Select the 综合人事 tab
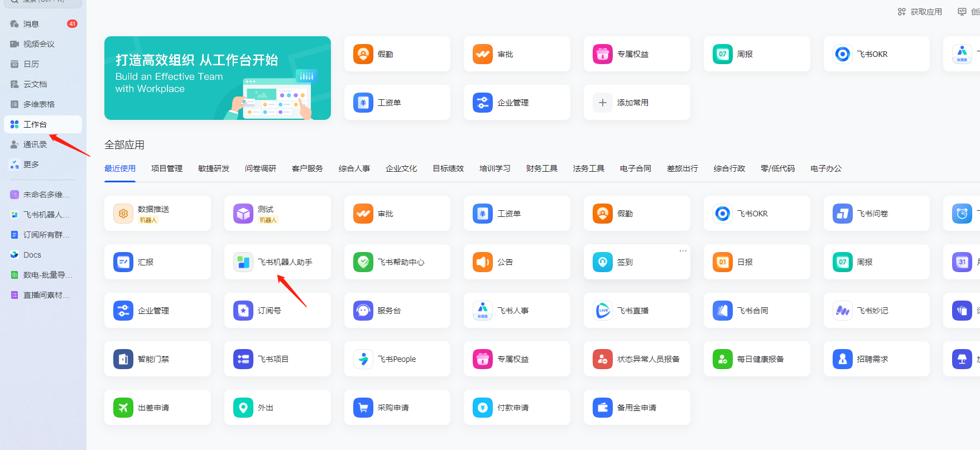This screenshot has width=980, height=450. tap(354, 168)
